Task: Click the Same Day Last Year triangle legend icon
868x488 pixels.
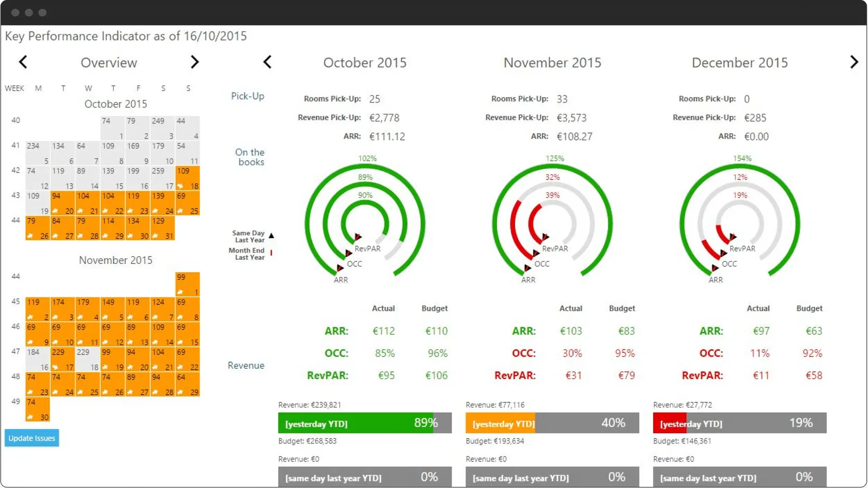Action: point(272,236)
